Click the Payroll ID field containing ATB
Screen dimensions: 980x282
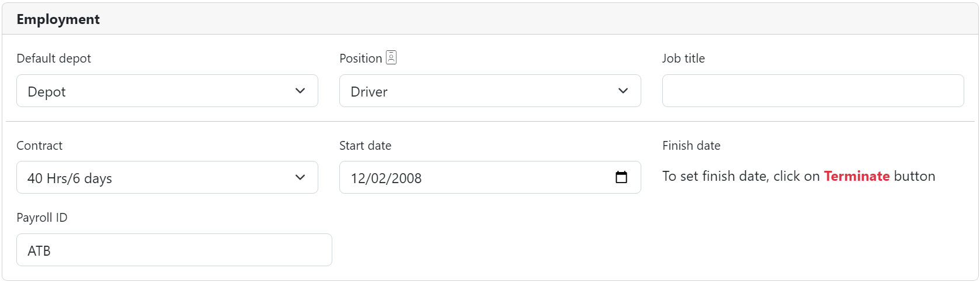[x=174, y=250]
